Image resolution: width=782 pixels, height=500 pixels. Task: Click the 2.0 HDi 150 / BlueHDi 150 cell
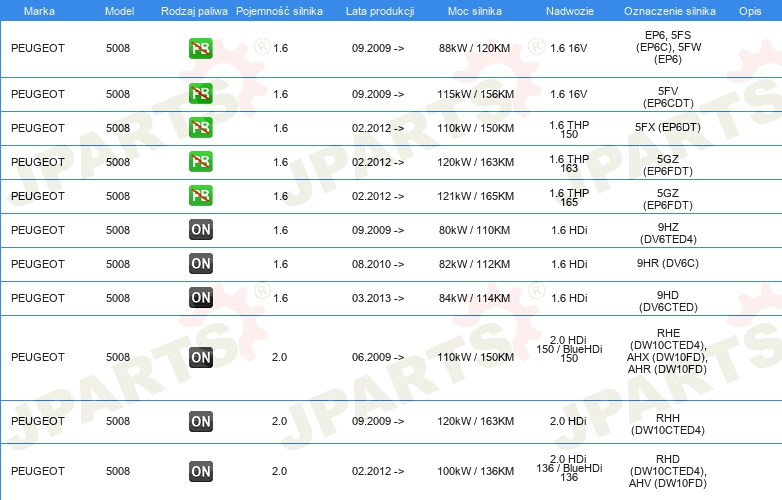tap(569, 349)
